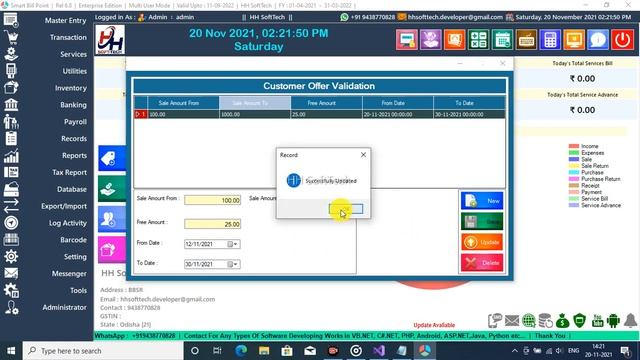Click the bar chart Reports icon
The width and height of the screenshot is (640, 360).
pos(11,156)
